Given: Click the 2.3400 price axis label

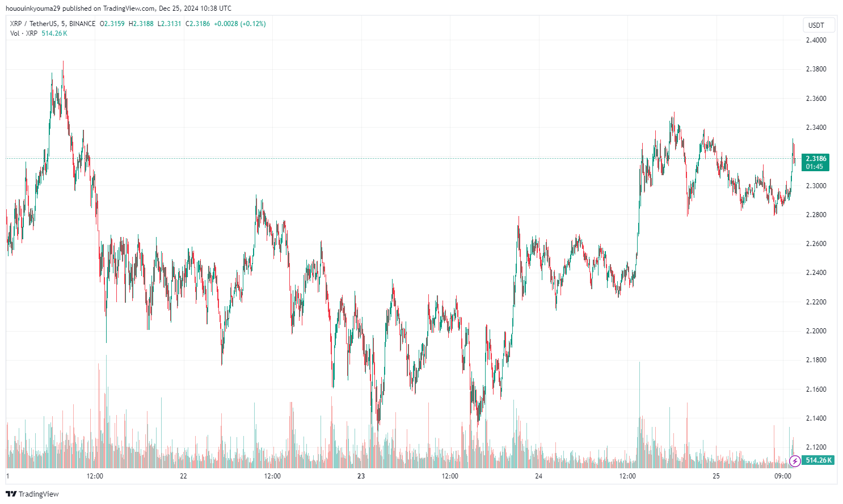Looking at the screenshot, I should (x=816, y=128).
